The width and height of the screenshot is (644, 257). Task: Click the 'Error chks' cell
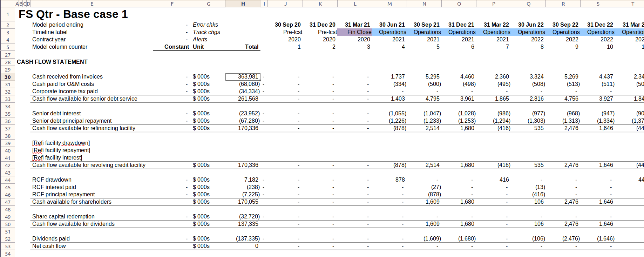coord(205,25)
